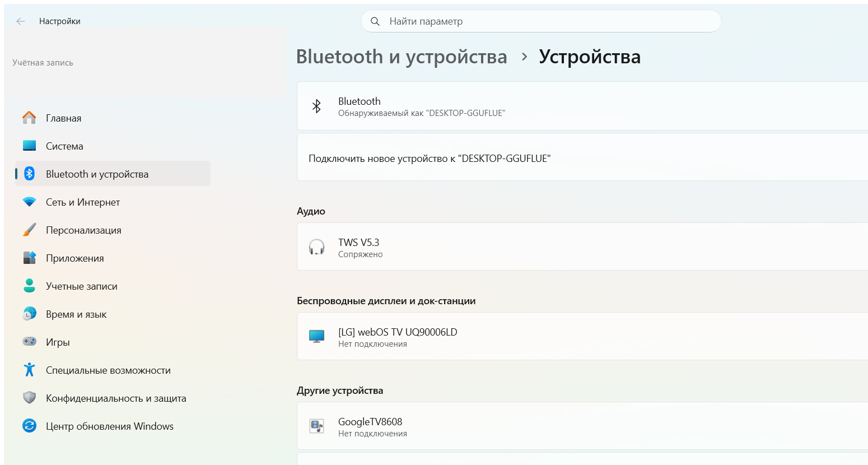Image resolution: width=868 pixels, height=465 pixels.
Task: Click Обнаруживаемый как DESKTOP-GGUFLUE text
Action: click(421, 113)
